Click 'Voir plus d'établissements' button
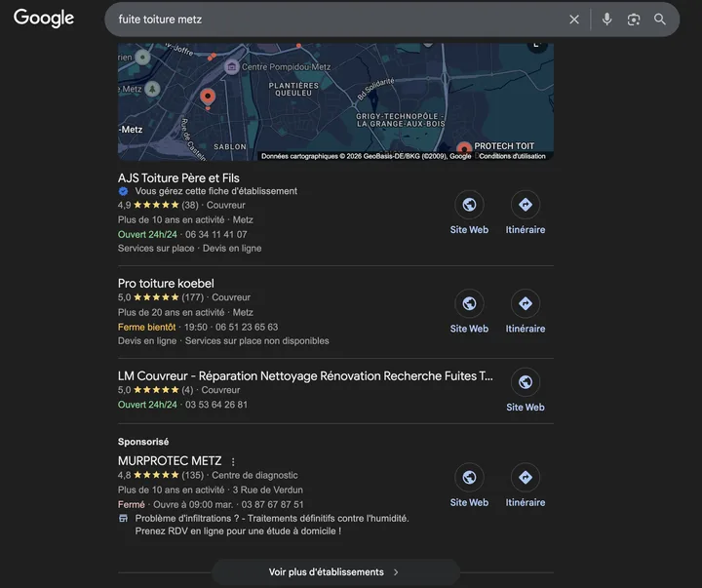Image resolution: width=702 pixels, height=588 pixels. 335,571
